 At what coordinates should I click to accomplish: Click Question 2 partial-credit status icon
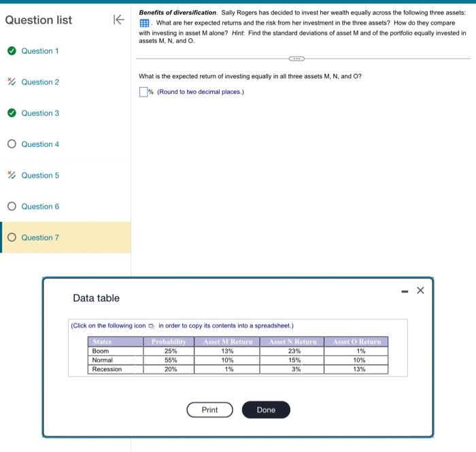12,82
